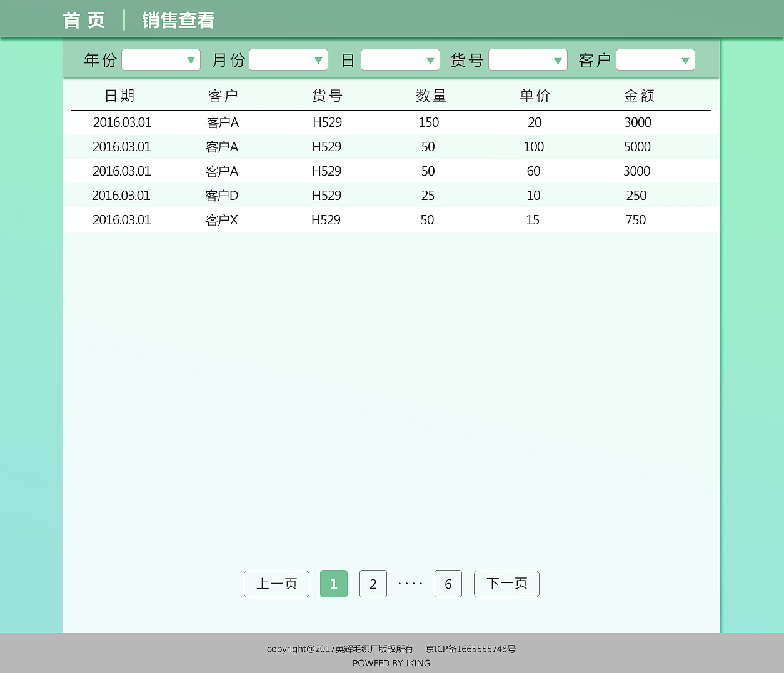Open the 月份 dropdown
This screenshot has width=784, height=673.
click(288, 60)
